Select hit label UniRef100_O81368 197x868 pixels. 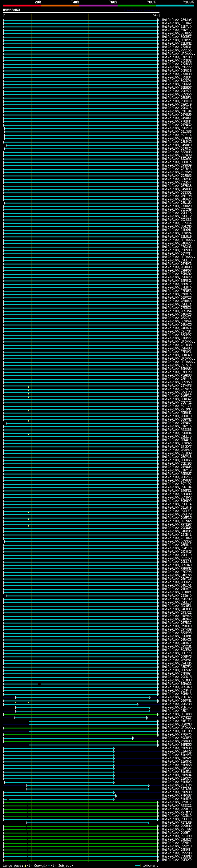[177, 131]
